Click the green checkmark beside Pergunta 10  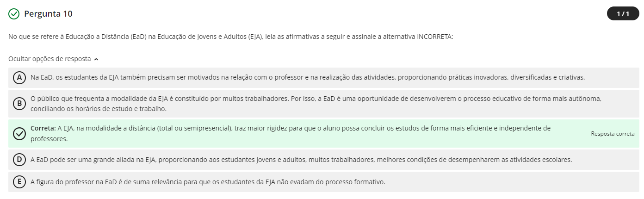tap(14, 14)
